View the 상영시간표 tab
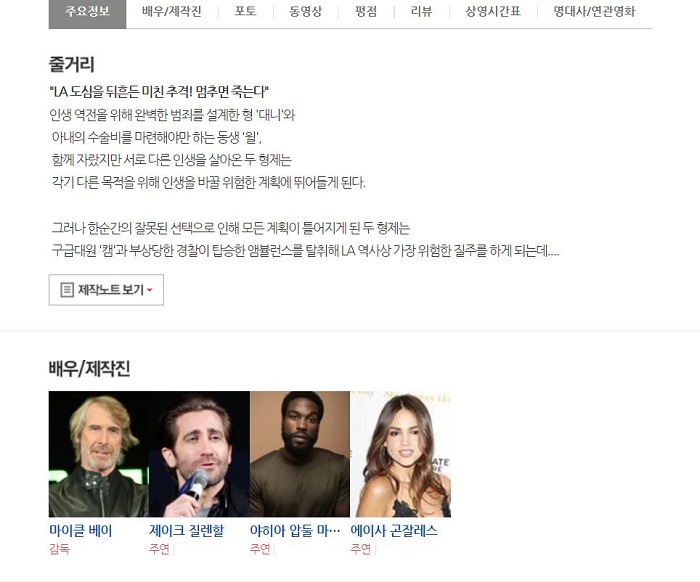Image resolution: width=700 pixels, height=582 pixels. click(x=493, y=11)
